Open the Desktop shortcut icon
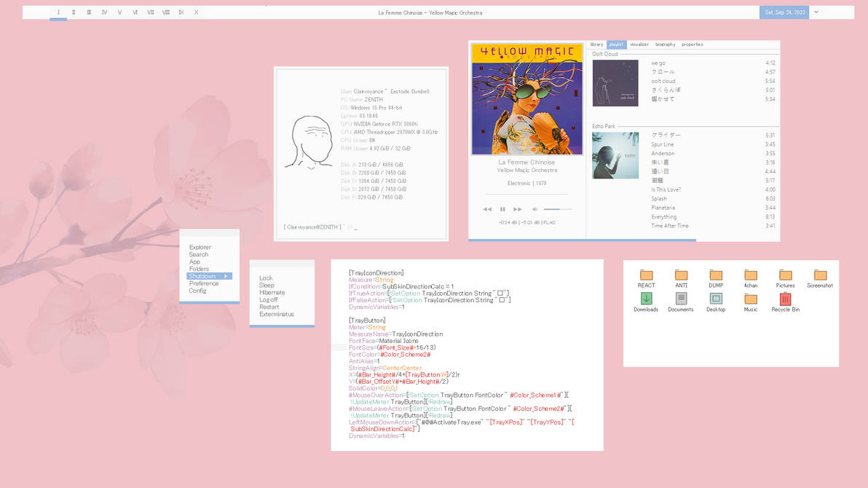Image resolution: width=868 pixels, height=488 pixels. pyautogui.click(x=716, y=299)
